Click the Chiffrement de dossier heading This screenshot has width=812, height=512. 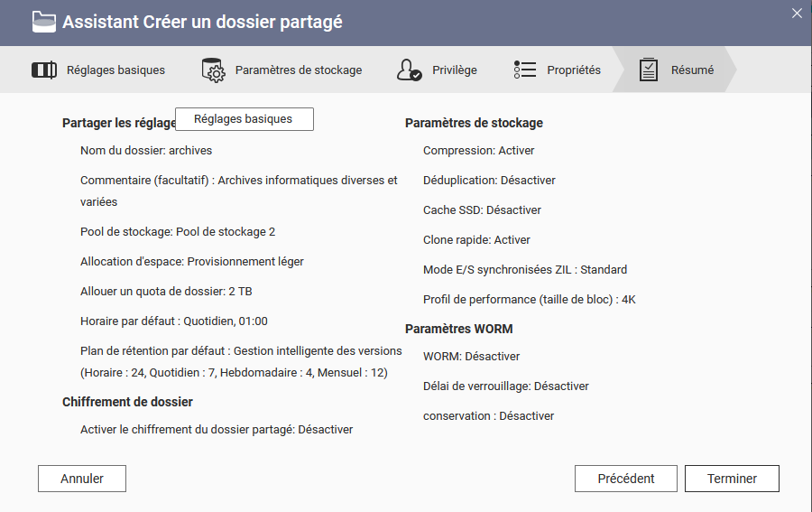(127, 402)
